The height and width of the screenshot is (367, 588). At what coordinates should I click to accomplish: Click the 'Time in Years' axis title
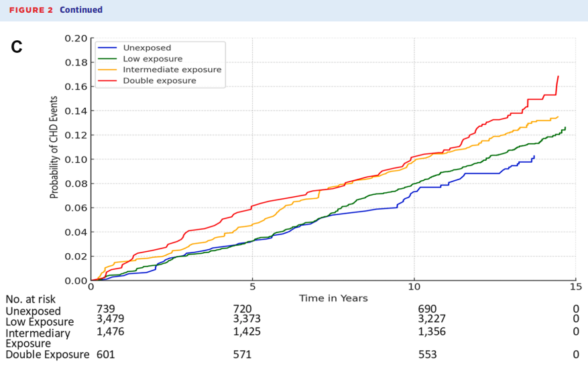tap(333, 298)
